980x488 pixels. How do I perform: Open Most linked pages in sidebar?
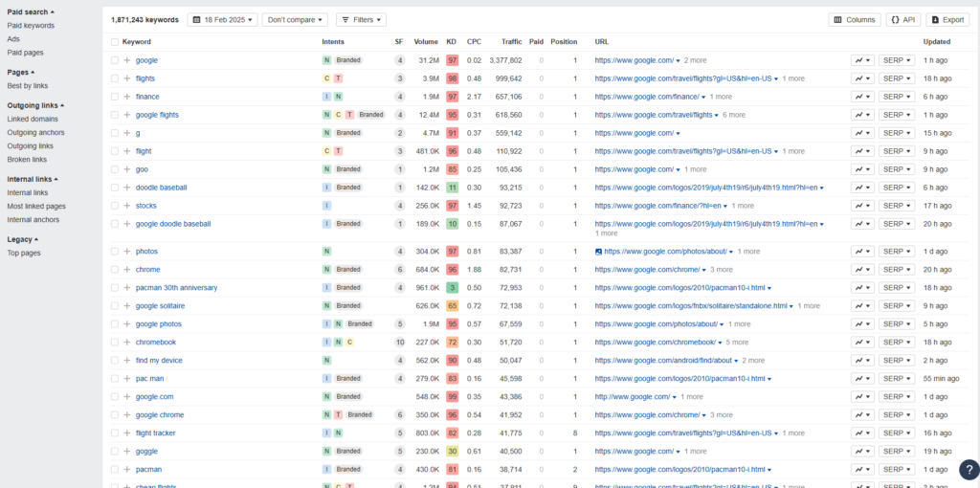[36, 206]
